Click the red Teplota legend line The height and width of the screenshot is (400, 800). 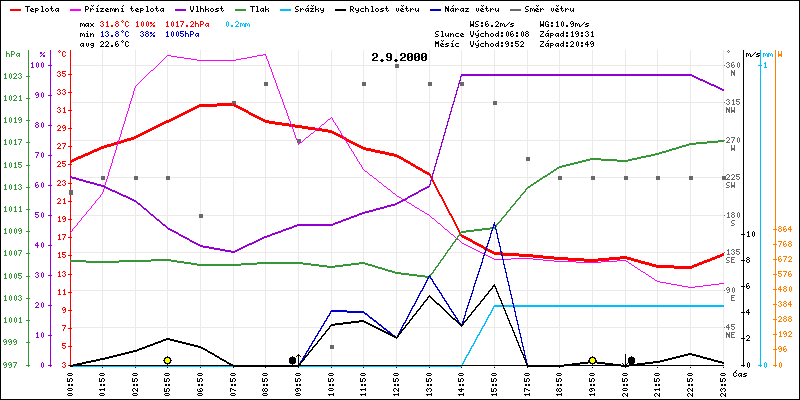click(x=12, y=8)
